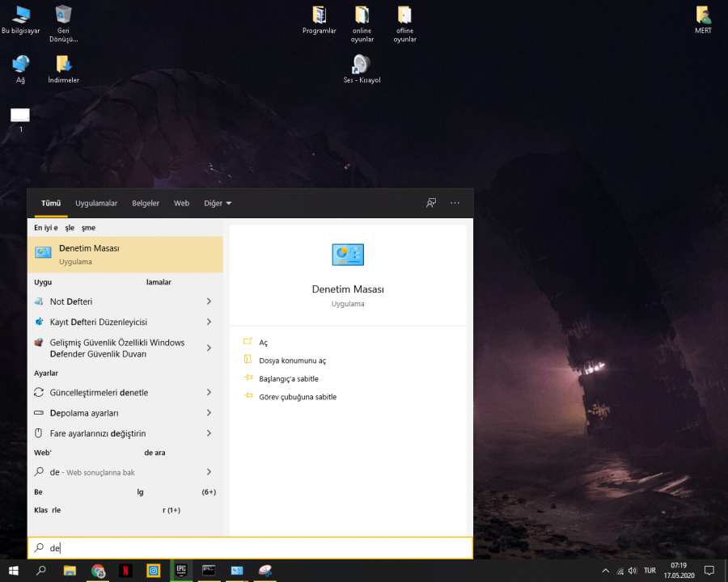Click Dosya konumunu aç action

(293, 361)
